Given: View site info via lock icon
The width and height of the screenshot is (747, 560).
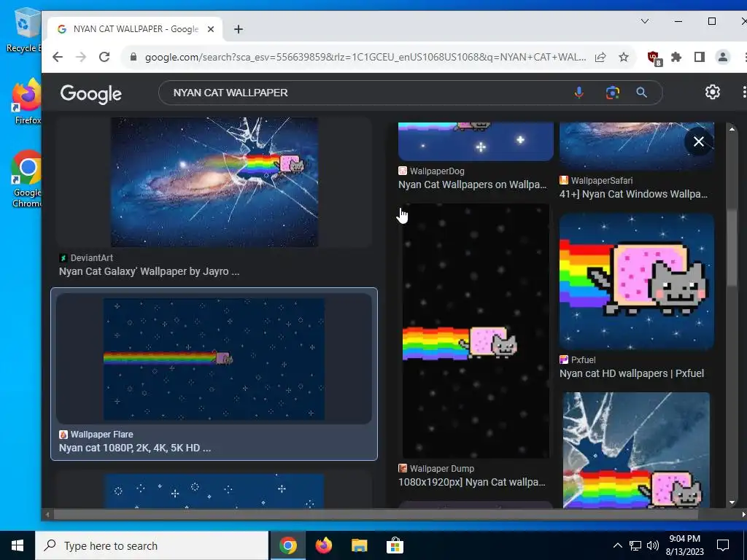Looking at the screenshot, I should point(133,57).
